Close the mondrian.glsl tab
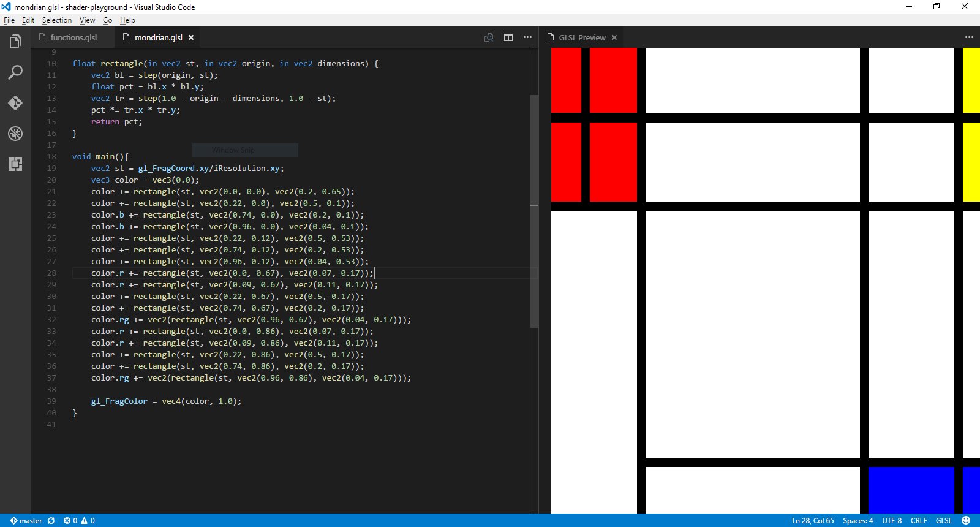Image resolution: width=980 pixels, height=527 pixels. pyautogui.click(x=191, y=37)
